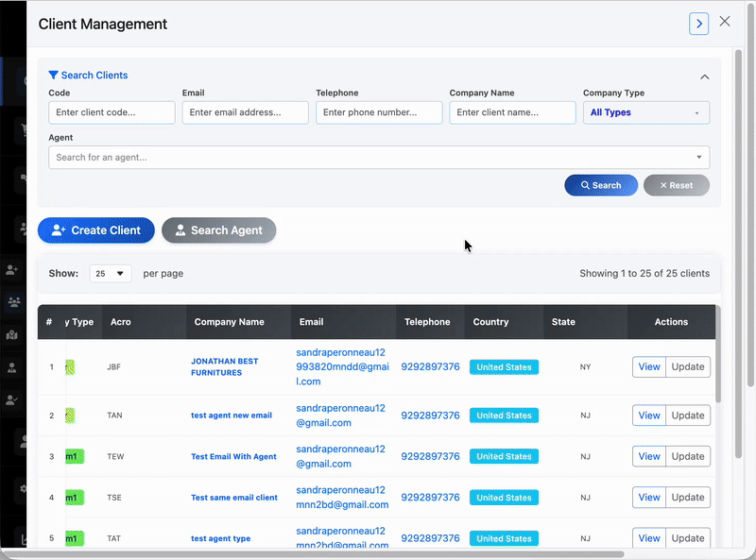Click the Enter client code input field
Image resolution: width=756 pixels, height=560 pixels.
pos(111,111)
